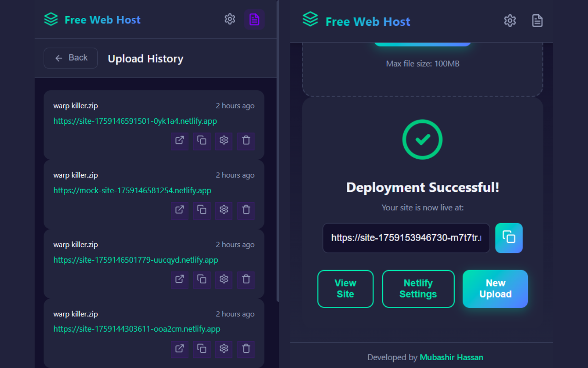
Task: Open the Mubashir Hassan developer link
Action: [452, 357]
